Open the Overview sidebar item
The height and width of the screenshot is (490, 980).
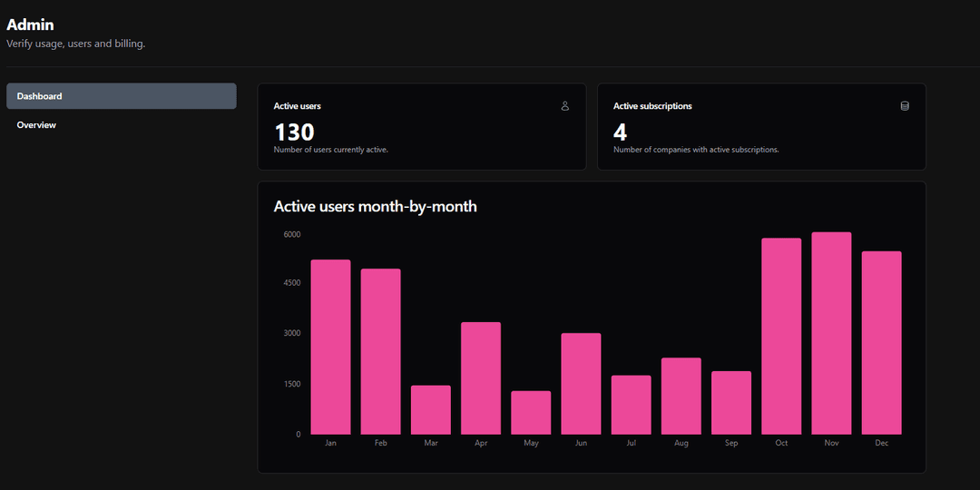(36, 125)
